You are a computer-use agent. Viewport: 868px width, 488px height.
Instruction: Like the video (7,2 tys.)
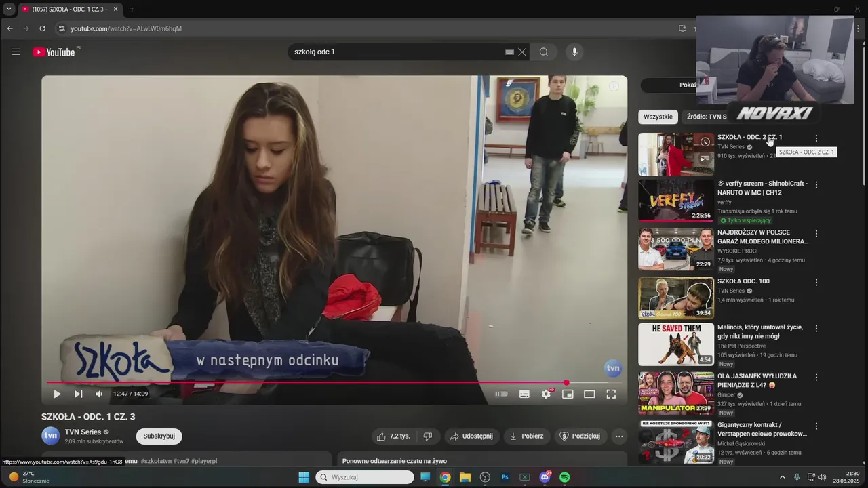pos(393,436)
